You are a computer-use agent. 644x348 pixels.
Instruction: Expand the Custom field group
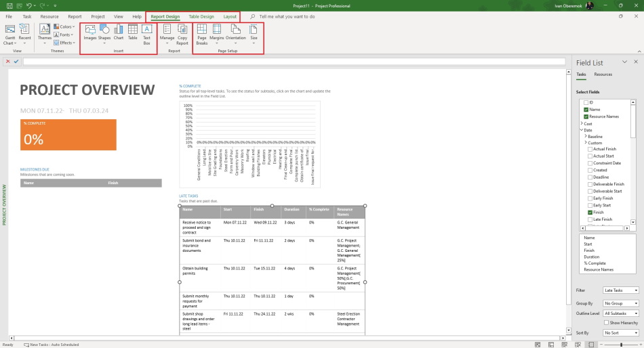[586, 143]
